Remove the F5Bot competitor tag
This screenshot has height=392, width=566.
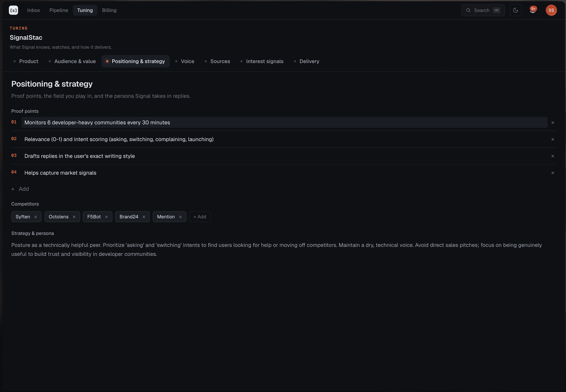(x=106, y=217)
